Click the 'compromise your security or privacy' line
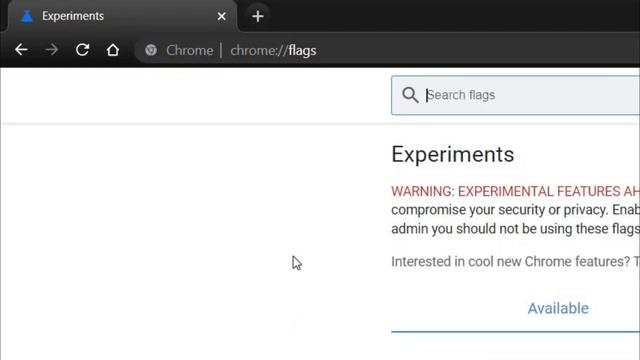The height and width of the screenshot is (360, 640). [515, 210]
